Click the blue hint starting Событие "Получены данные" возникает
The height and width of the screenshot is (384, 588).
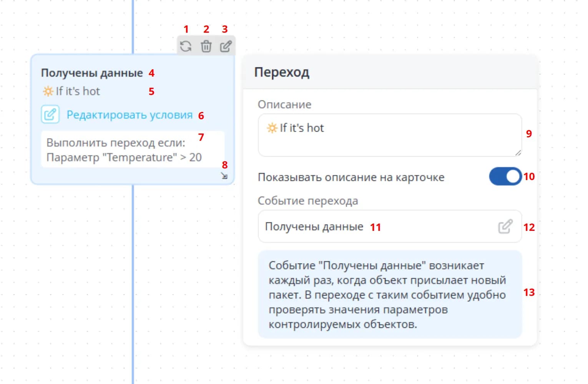tap(390, 294)
